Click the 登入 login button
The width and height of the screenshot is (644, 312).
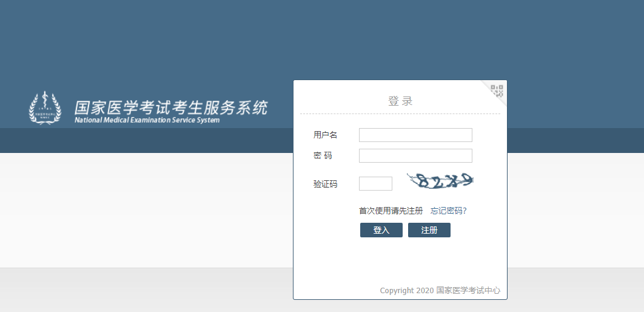pos(381,230)
